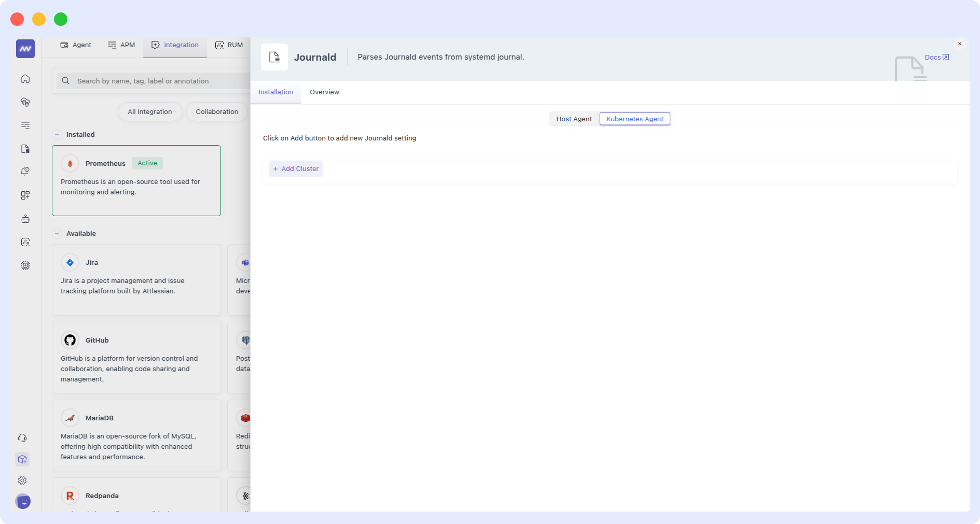This screenshot has height=524, width=980.
Task: Select the Redpanda integration icon
Action: pyautogui.click(x=70, y=495)
